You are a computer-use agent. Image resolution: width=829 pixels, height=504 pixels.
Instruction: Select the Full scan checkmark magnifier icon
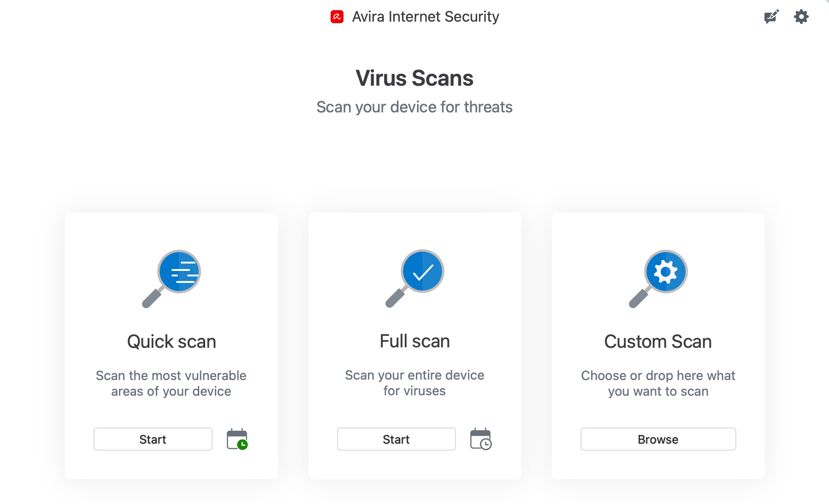[x=414, y=278]
